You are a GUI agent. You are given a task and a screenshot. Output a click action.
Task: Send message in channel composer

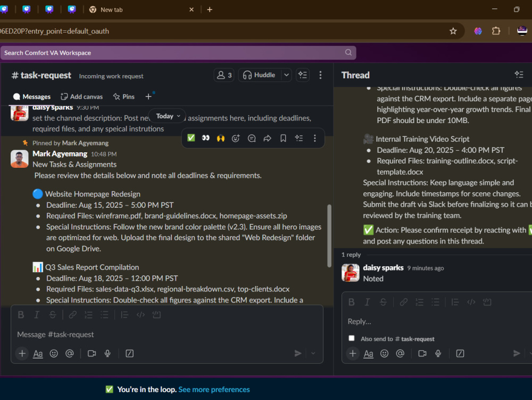point(298,354)
